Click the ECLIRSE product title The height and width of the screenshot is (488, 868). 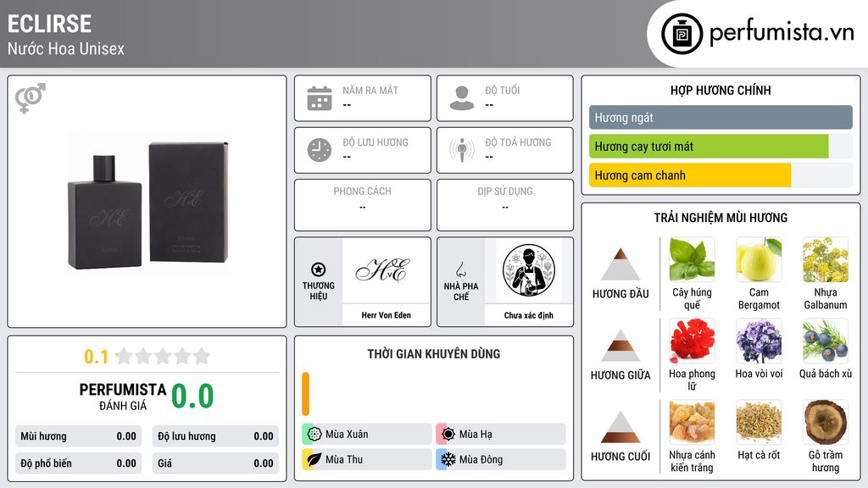(x=49, y=24)
